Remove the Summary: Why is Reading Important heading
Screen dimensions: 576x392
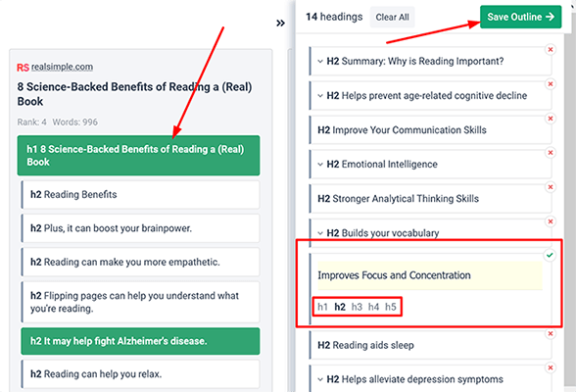551,50
